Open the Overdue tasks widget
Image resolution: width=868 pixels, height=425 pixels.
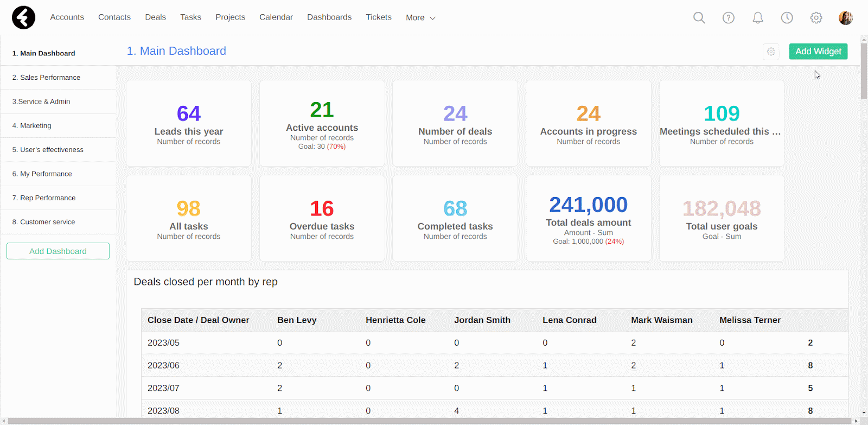[322, 218]
